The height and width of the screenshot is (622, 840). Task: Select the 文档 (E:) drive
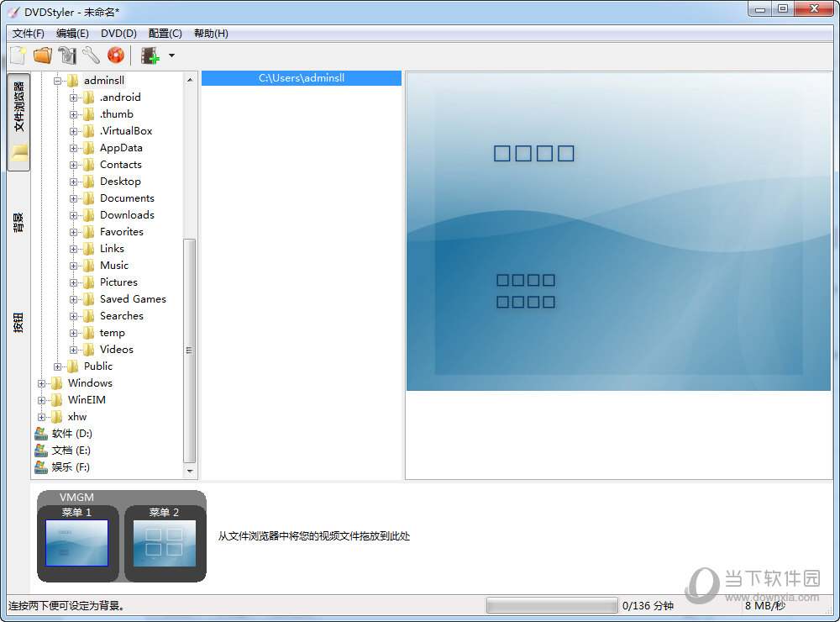[71, 450]
